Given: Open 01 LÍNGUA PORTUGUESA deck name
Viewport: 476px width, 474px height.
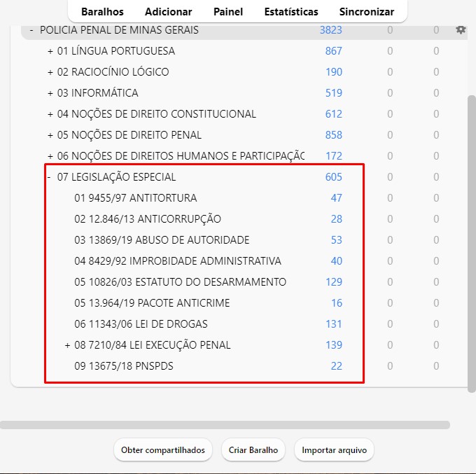Looking at the screenshot, I should [x=116, y=51].
